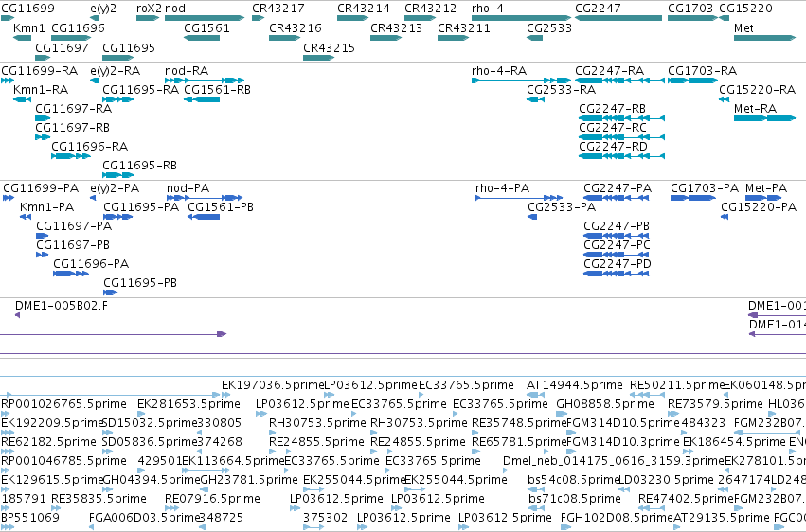The height and width of the screenshot is (532, 806).
Task: Select the RE47402.5prime EST label
Action: [x=686, y=499]
